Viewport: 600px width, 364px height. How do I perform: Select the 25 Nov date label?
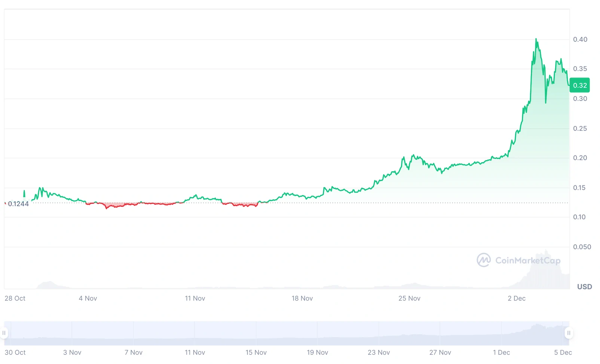[x=409, y=298]
